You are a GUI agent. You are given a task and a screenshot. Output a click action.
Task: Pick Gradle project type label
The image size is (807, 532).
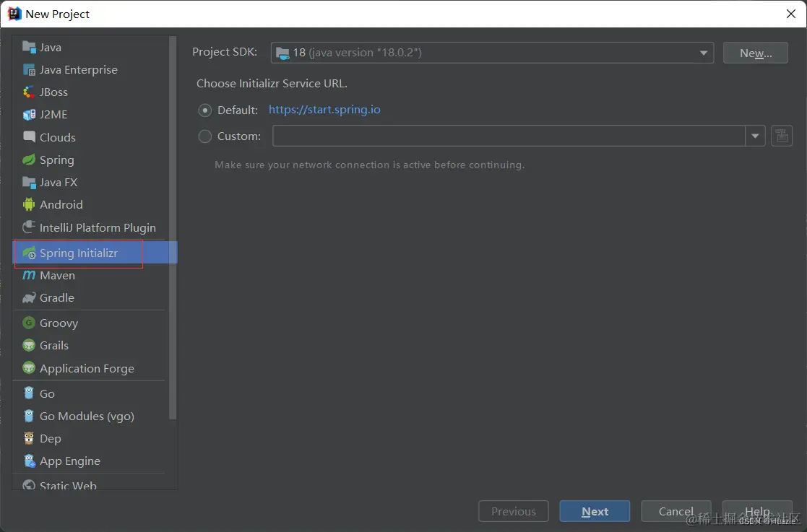[x=57, y=298]
